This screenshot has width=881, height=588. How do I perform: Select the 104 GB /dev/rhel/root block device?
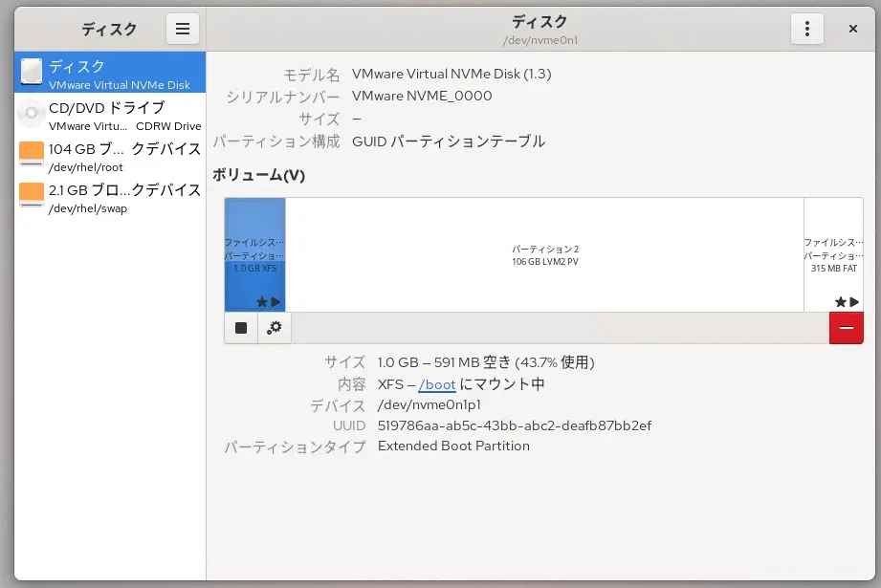tap(96, 155)
